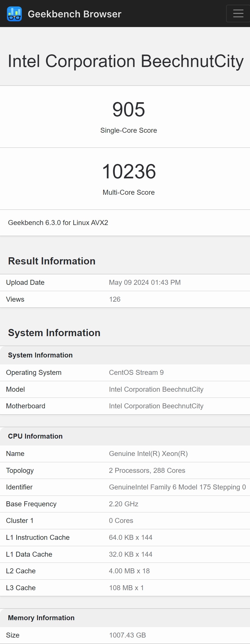This screenshot has height=644, width=250.
Task: Click the 126 views count
Action: click(x=115, y=299)
